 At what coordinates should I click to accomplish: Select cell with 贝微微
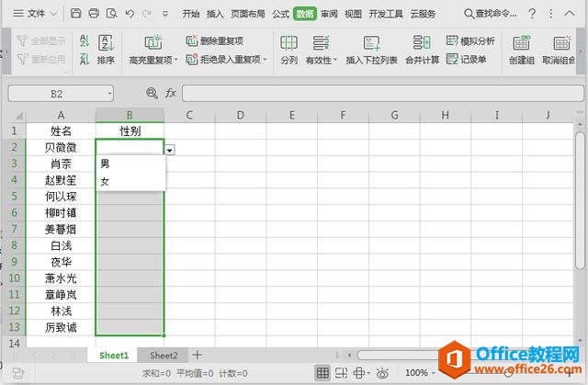pyautogui.click(x=61, y=147)
